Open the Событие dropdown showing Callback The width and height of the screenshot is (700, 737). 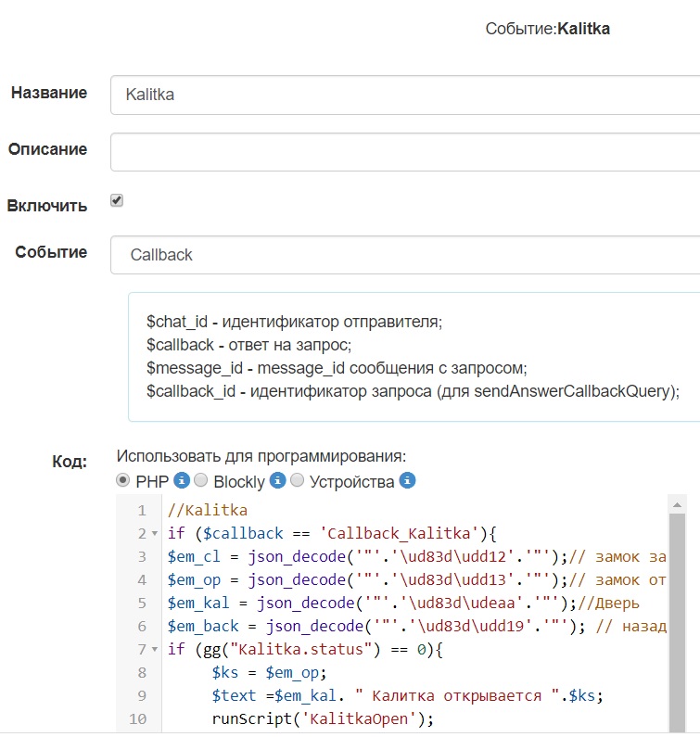[404, 255]
